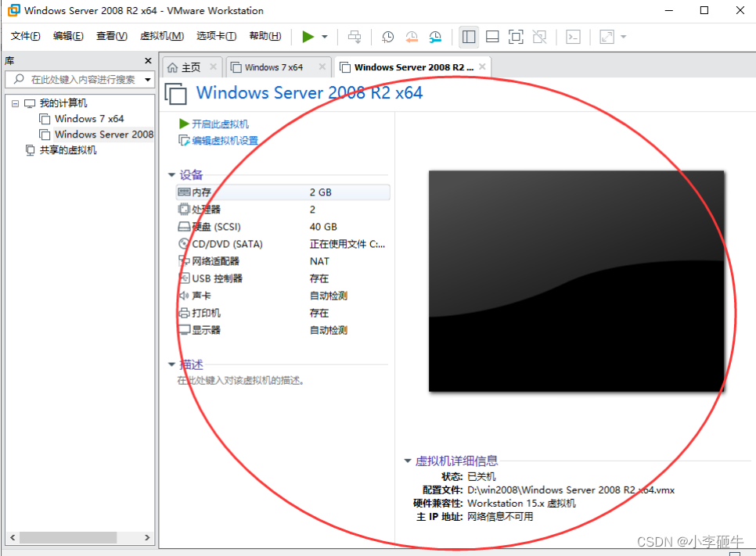Viewport: 756px width, 556px height.
Task: Click the VMware Workstation title bar icon
Action: click(14, 10)
